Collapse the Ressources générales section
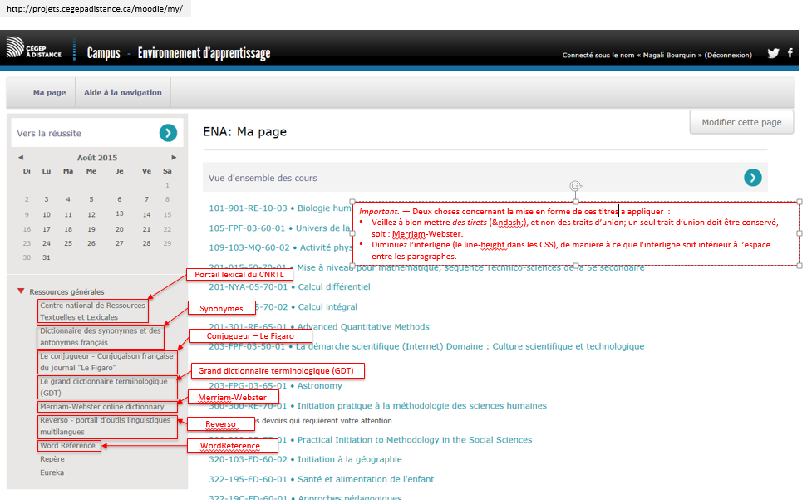This screenshot has height=504, width=812. (x=21, y=291)
